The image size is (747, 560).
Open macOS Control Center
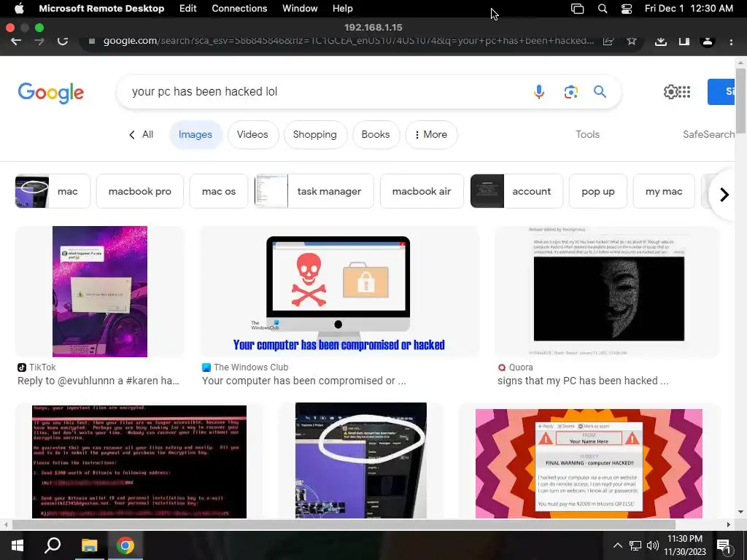(x=627, y=9)
